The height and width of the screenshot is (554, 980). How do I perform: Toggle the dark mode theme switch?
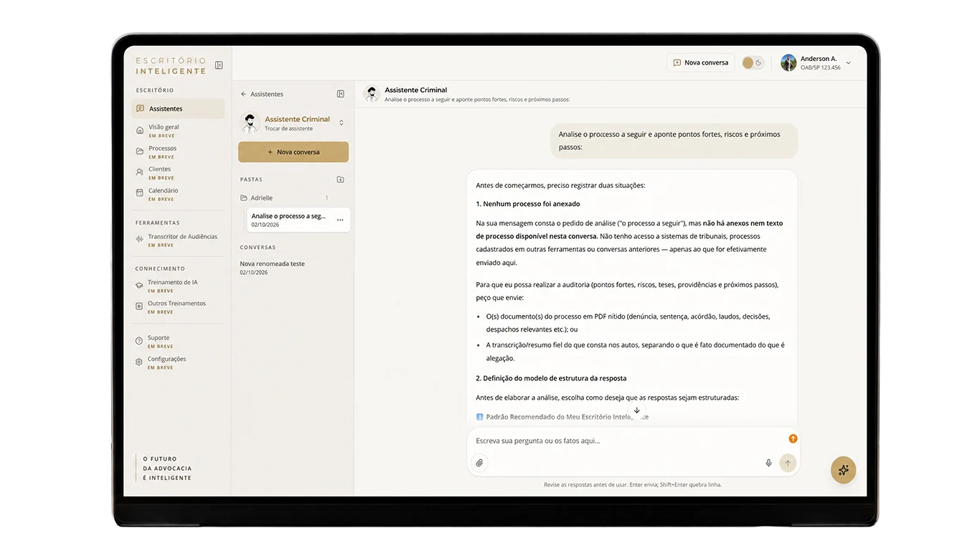coord(753,63)
